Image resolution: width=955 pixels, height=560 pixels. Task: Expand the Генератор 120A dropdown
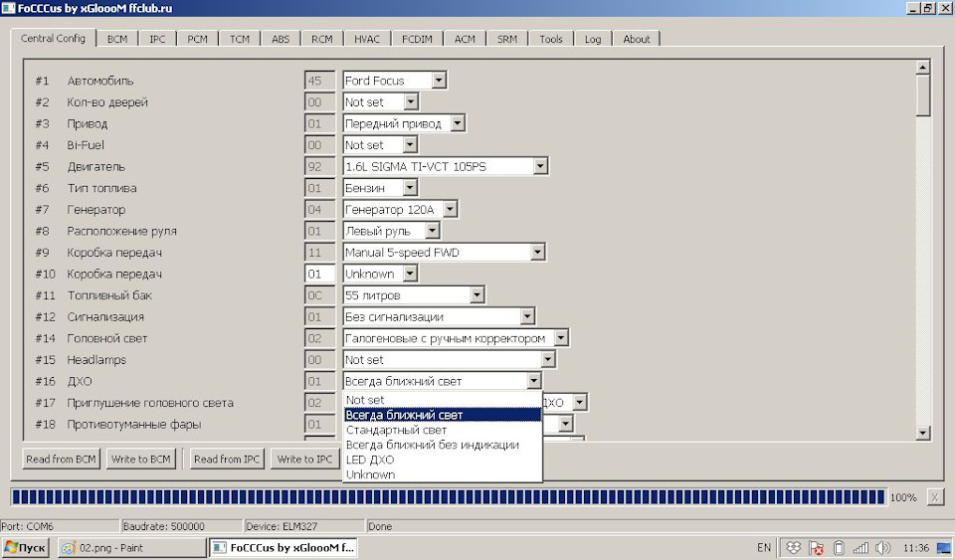450,210
